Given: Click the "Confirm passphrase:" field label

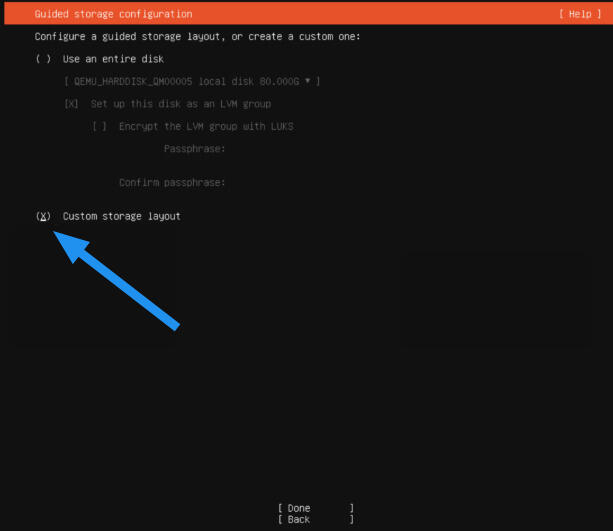Looking at the screenshot, I should (172, 183).
